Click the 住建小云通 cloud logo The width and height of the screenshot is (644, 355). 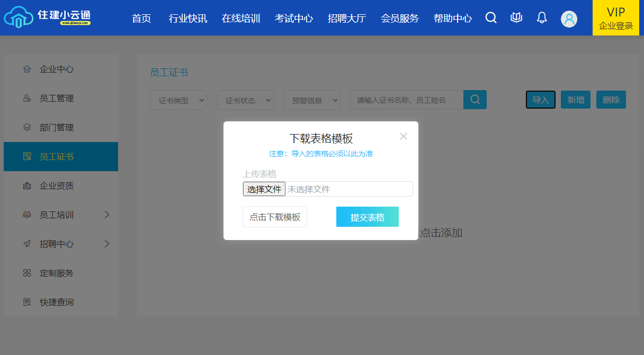48,17
